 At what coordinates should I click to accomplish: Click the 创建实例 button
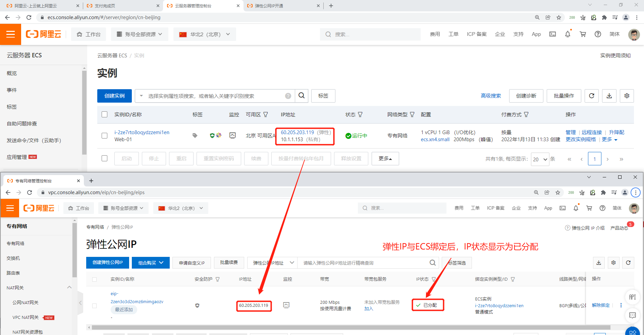[114, 96]
